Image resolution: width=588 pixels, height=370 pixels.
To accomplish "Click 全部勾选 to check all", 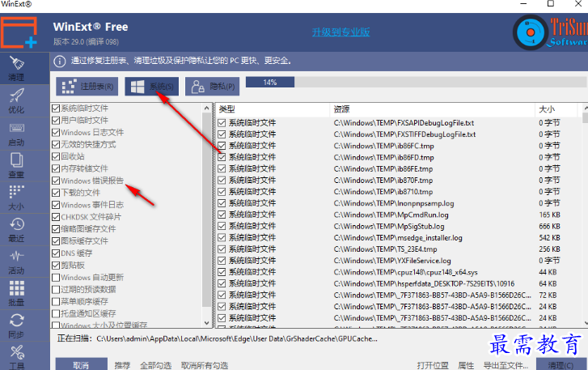I will click(155, 365).
